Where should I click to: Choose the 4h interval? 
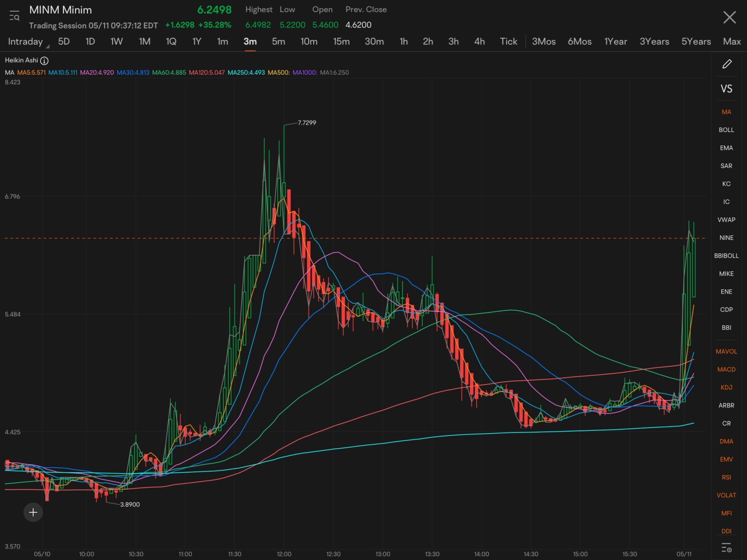[479, 42]
